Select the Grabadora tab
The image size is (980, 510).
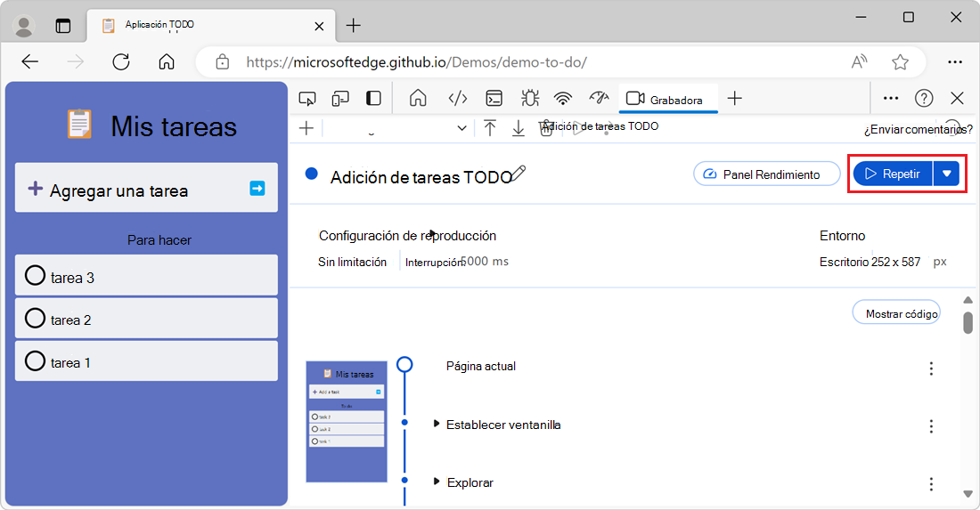[667, 99]
